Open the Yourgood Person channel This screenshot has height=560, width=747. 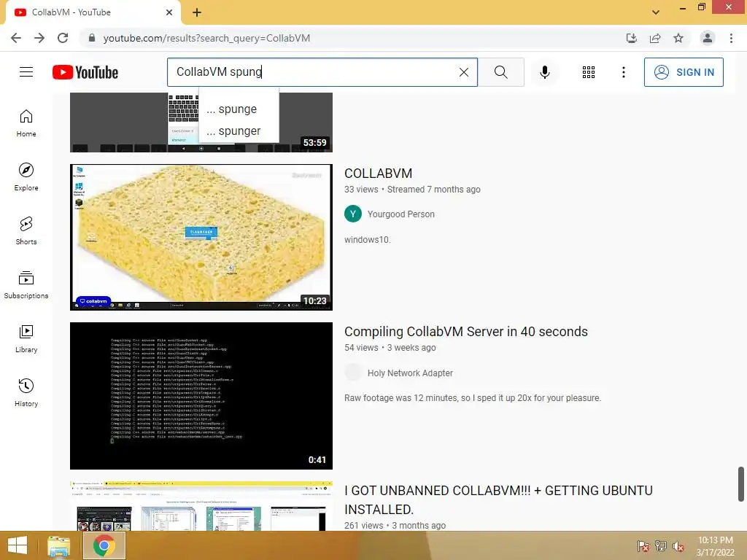click(x=400, y=214)
